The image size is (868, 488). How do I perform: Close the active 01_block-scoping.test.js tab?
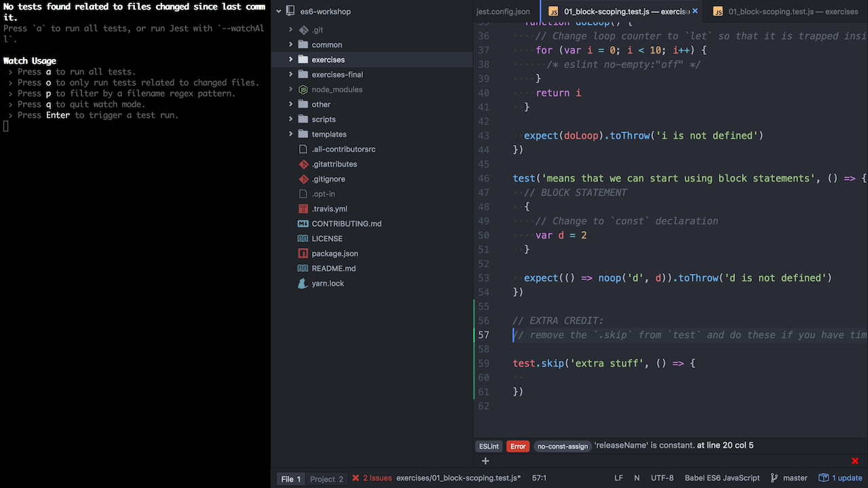[695, 12]
